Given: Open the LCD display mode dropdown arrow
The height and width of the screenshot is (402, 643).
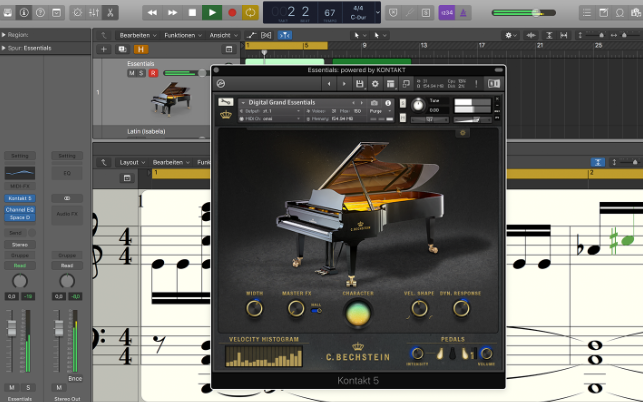Looking at the screenshot, I should point(378,13).
